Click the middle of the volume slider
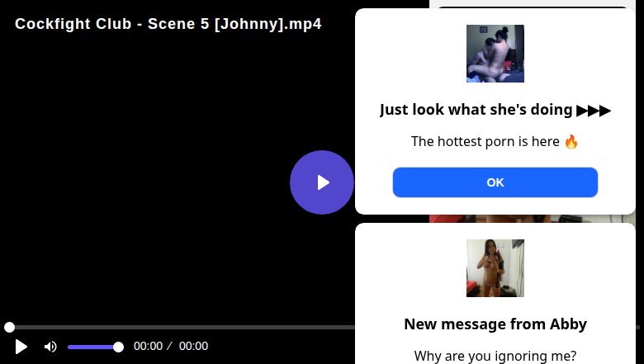 [92, 347]
